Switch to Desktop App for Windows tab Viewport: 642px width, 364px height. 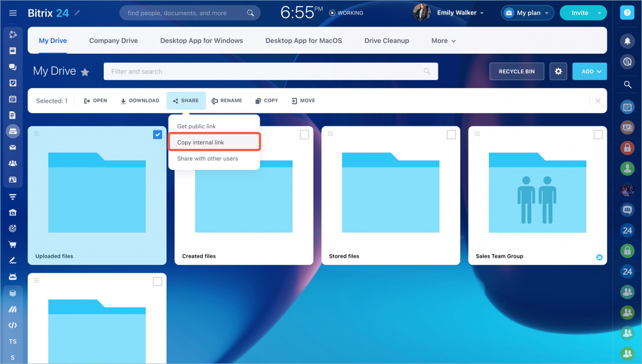point(202,41)
